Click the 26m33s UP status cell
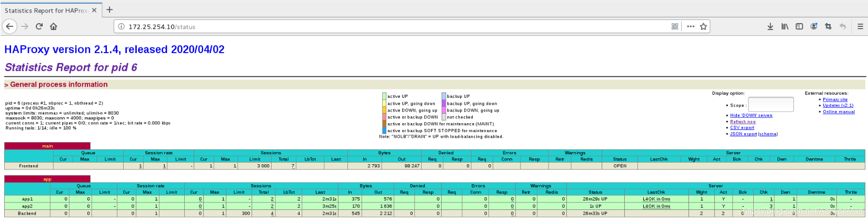This screenshot has width=868, height=221. (595, 214)
